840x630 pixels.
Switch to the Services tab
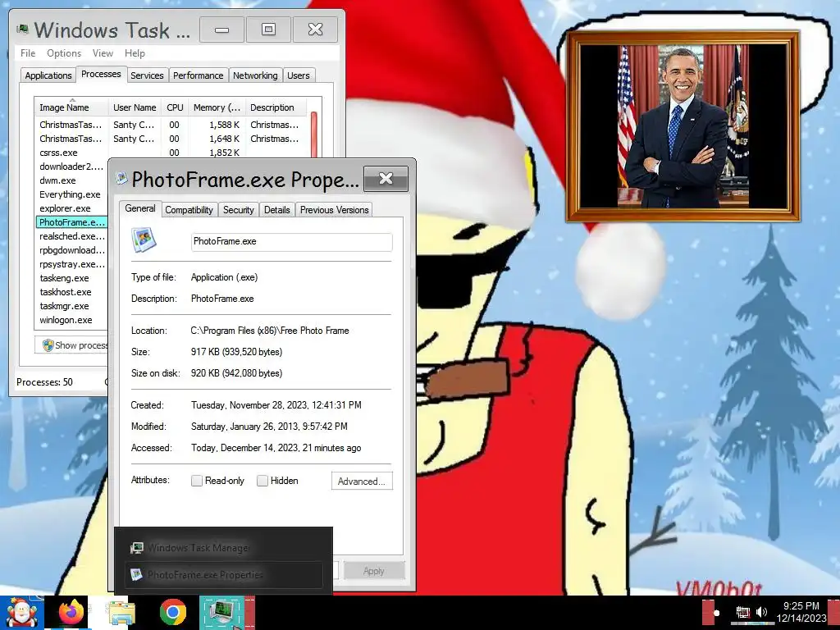(x=147, y=75)
